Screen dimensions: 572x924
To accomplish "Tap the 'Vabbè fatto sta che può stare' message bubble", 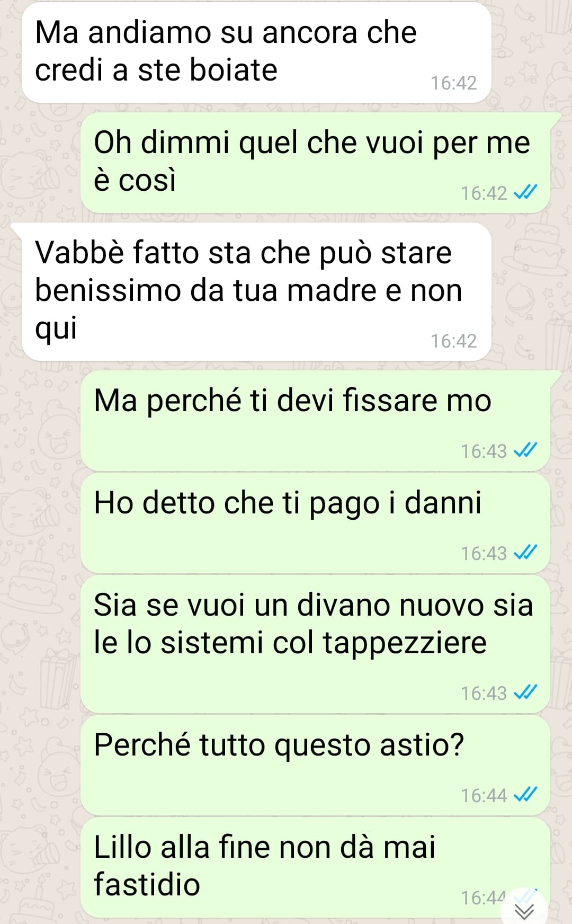I will click(x=256, y=292).
